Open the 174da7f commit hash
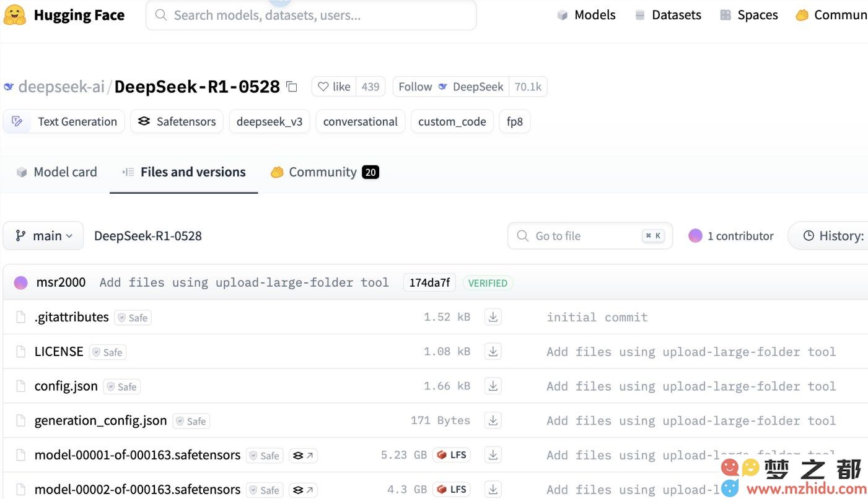Viewport: 868px width, 499px height. point(429,283)
